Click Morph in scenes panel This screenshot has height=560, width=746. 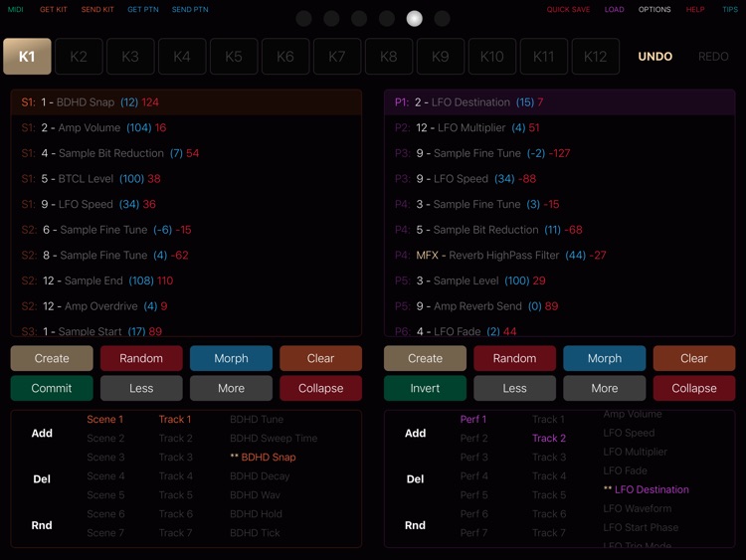tap(231, 358)
